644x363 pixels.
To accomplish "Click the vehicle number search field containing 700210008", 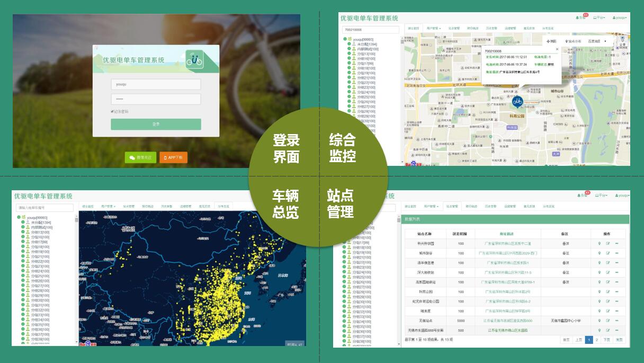I will click(370, 30).
